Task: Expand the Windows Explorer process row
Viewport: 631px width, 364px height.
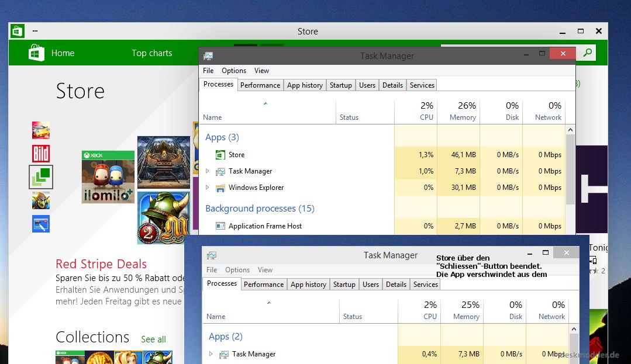Action: click(207, 188)
